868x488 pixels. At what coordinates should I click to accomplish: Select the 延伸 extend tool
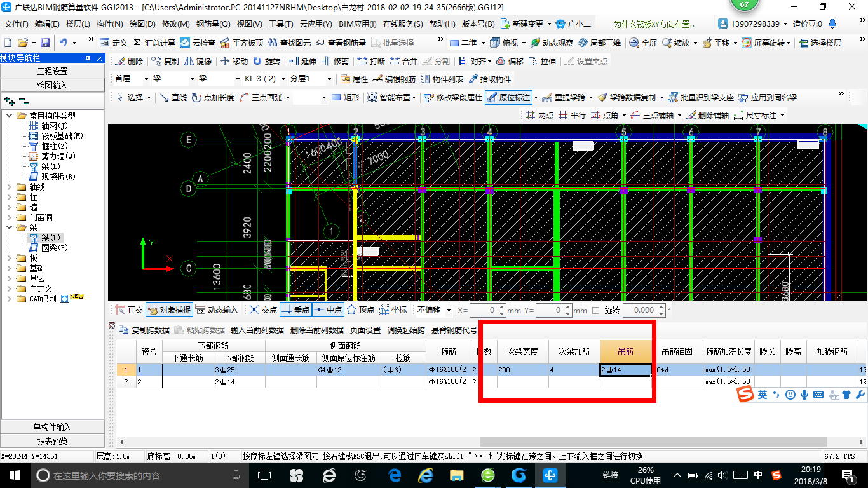pyautogui.click(x=302, y=62)
